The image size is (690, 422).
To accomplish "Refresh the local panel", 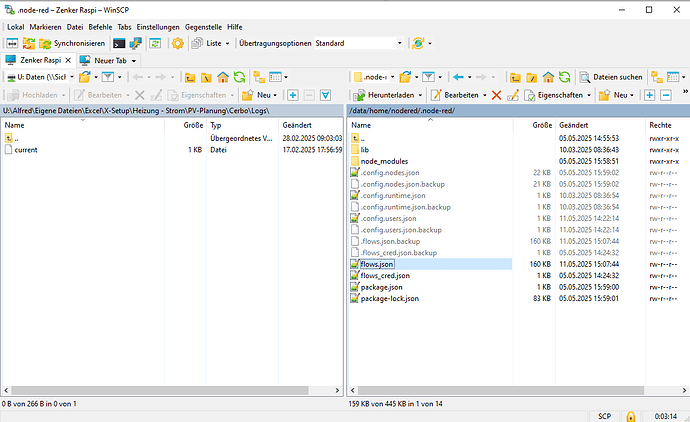I will 239,77.
